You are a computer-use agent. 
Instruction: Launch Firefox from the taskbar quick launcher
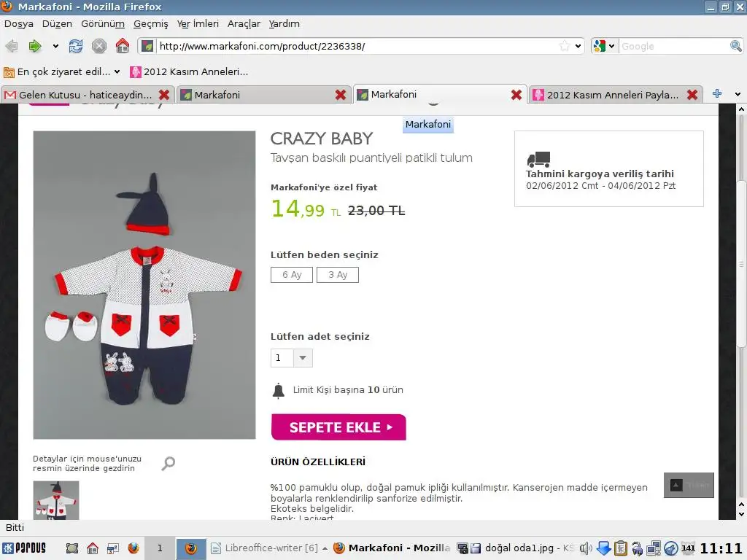coord(133,548)
